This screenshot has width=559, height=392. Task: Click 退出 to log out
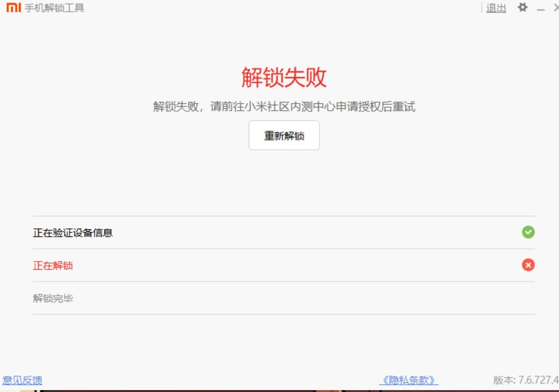[x=496, y=8]
